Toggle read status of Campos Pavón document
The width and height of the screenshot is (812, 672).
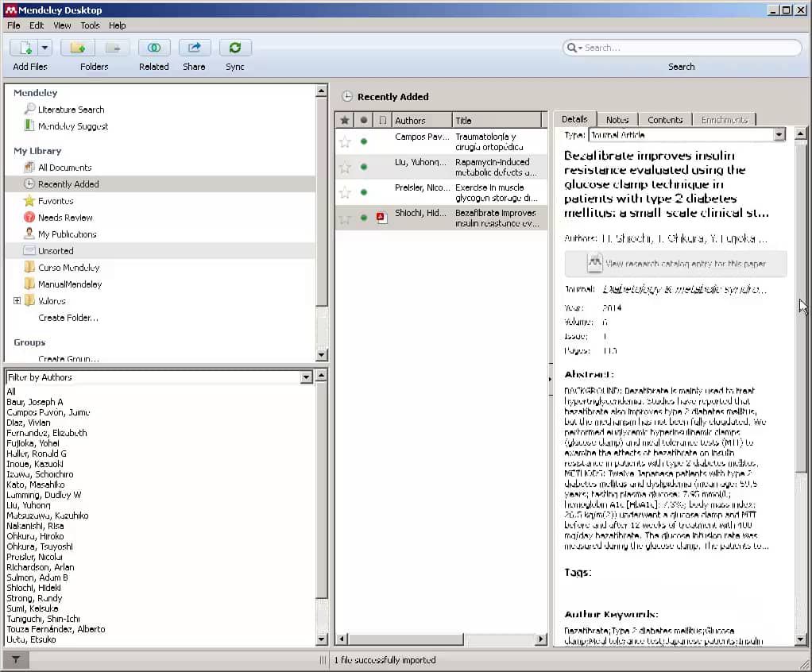point(364,141)
